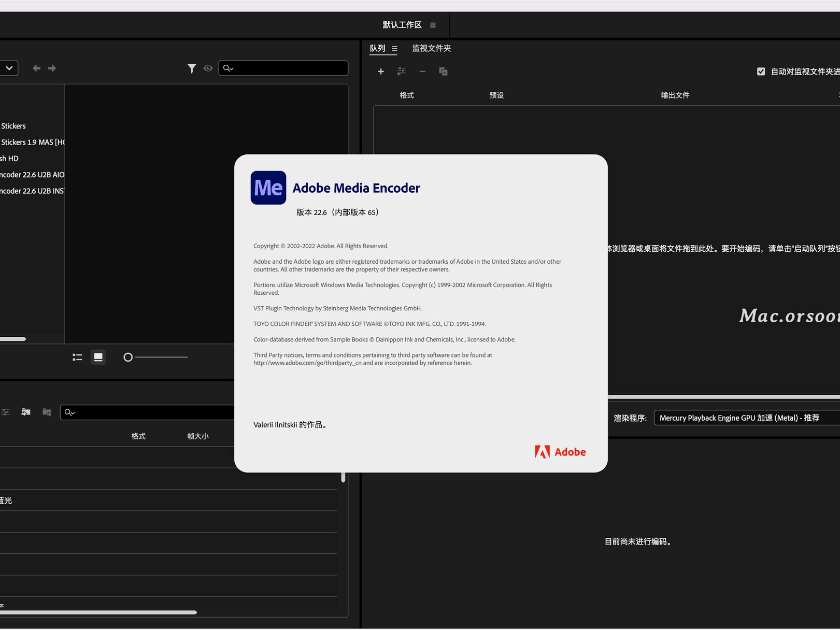Enable thumbnail view in the media browser
840x630 pixels.
[98, 357]
